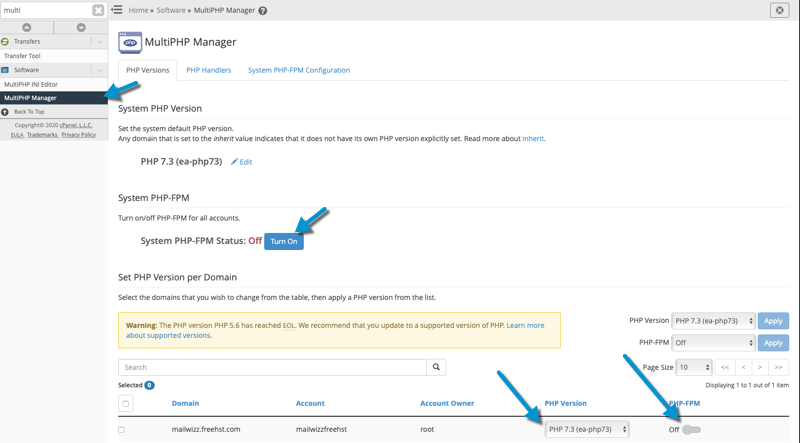Sort the table by PHP Version column
Viewport: 800px width, 443px height.
click(x=565, y=403)
